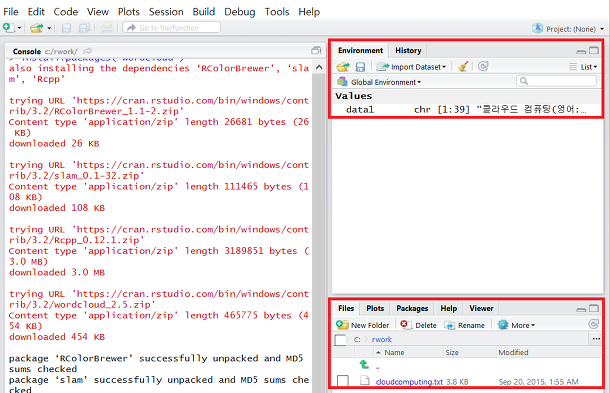610x393 pixels.
Task: Open the Help menu
Action: tap(309, 12)
